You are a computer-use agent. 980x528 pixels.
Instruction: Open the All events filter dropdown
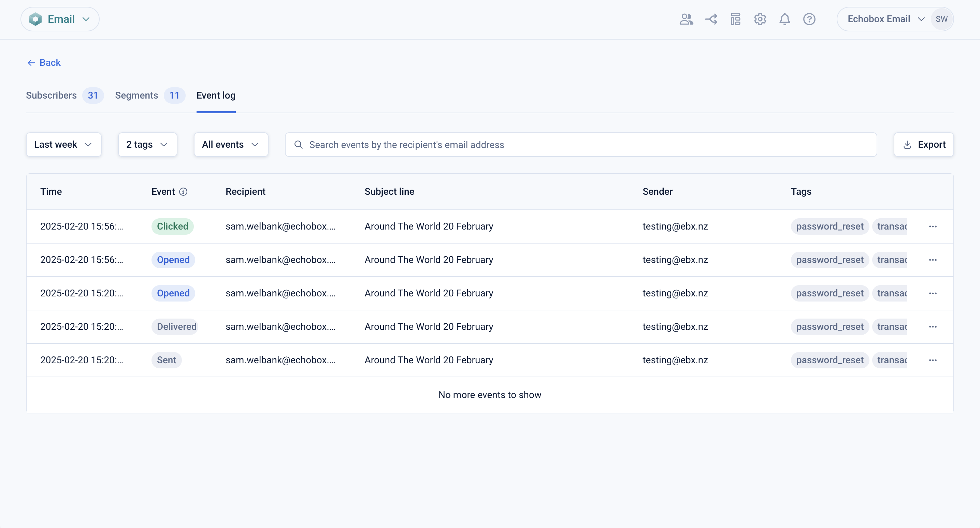coord(231,145)
